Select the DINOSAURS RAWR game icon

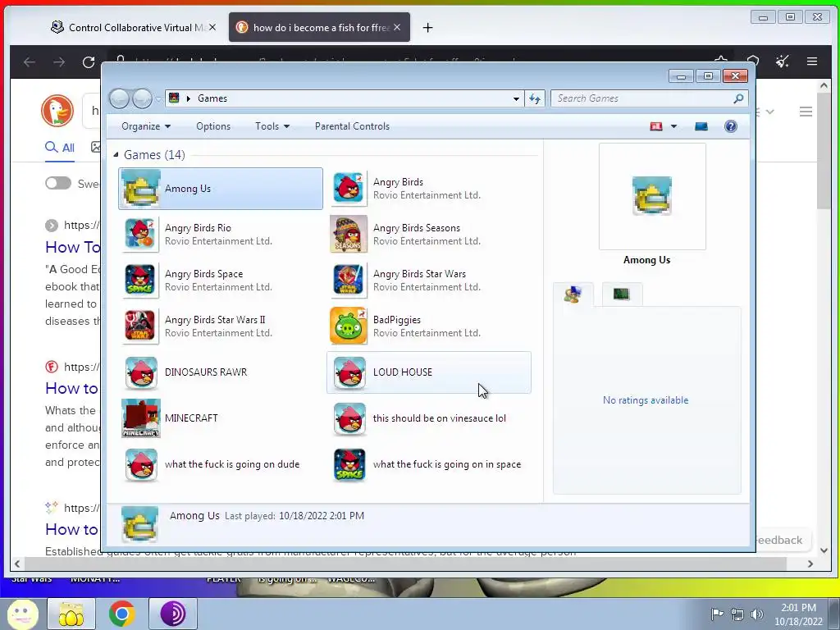141,372
